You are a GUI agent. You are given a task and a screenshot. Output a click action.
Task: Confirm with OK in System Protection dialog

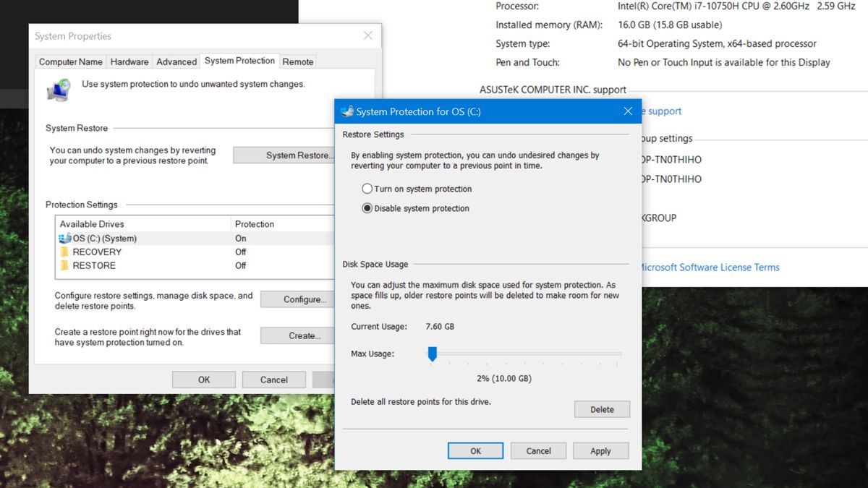tap(476, 450)
